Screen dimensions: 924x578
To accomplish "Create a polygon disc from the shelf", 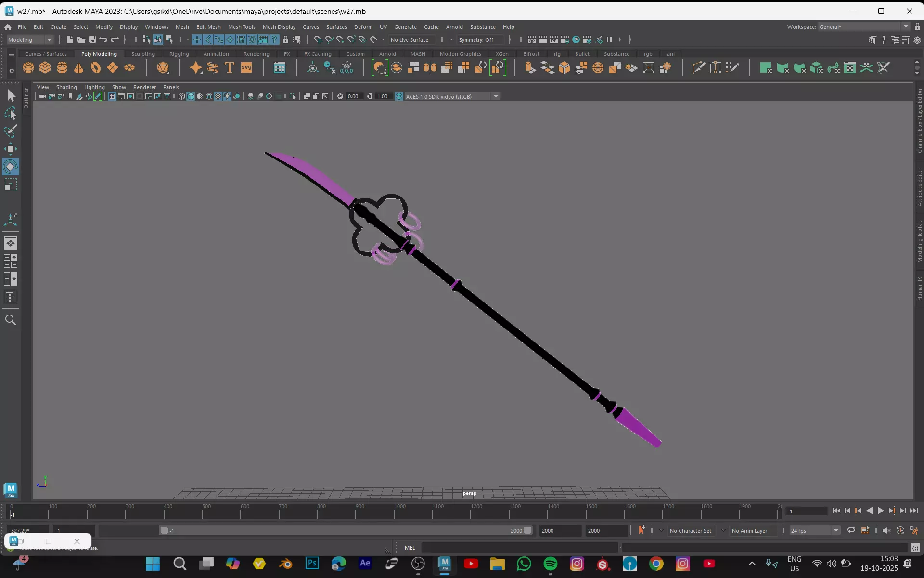I will click(129, 68).
